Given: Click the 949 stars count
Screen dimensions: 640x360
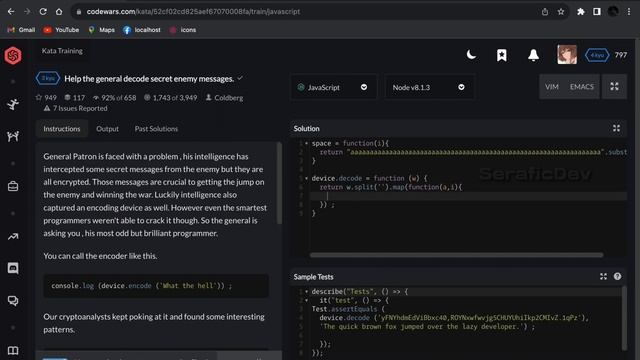Looking at the screenshot, I should pyautogui.click(x=46, y=98).
